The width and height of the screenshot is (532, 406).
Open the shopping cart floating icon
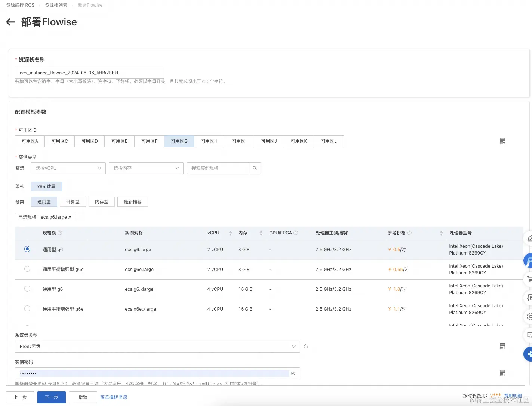click(x=529, y=279)
